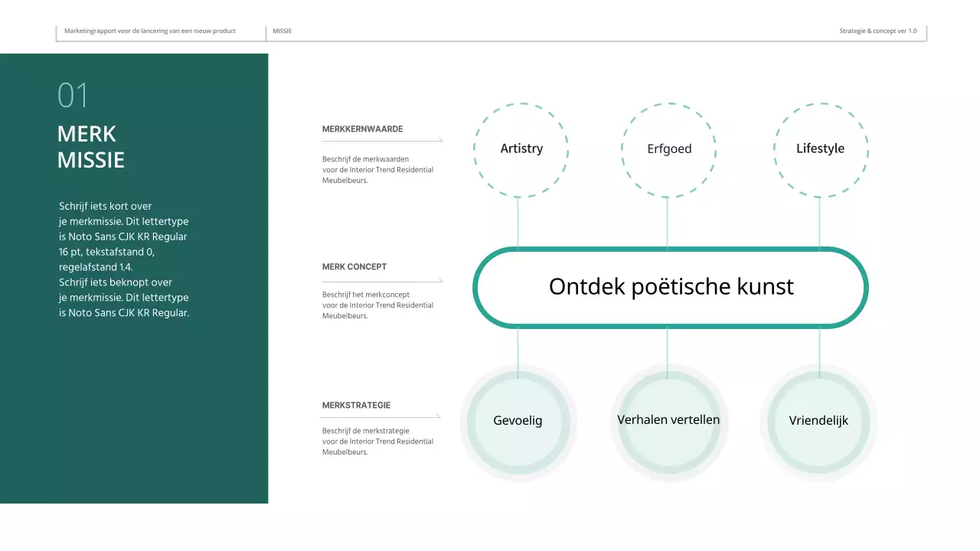Viewport: 980px width, 551px height.
Task: Select the large 01 chapter number
Action: point(72,95)
